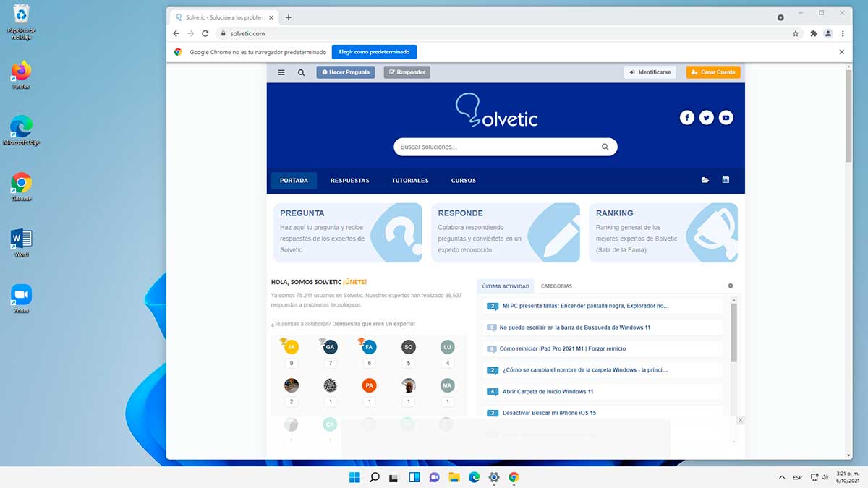Click the Crear Cuenta button

713,72
